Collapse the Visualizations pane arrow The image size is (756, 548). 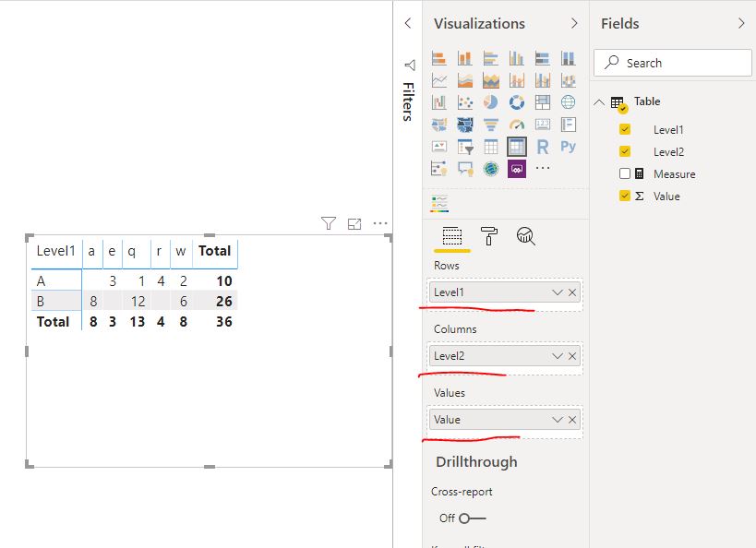574,23
